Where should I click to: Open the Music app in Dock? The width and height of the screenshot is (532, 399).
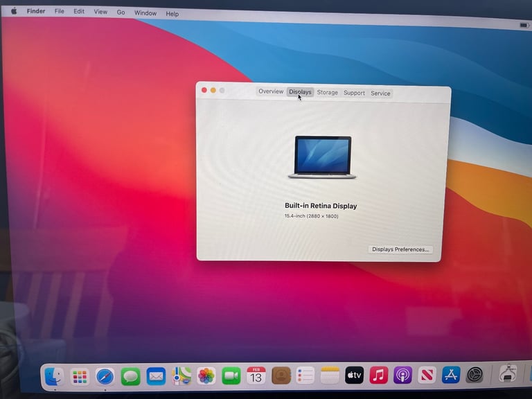[x=379, y=375]
